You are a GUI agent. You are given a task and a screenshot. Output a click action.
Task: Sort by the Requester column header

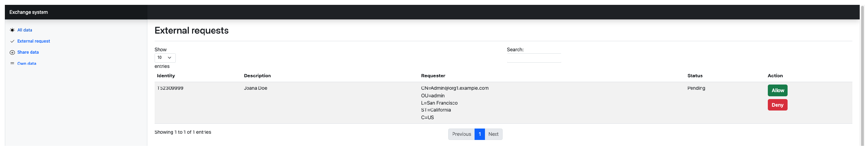tap(433, 76)
